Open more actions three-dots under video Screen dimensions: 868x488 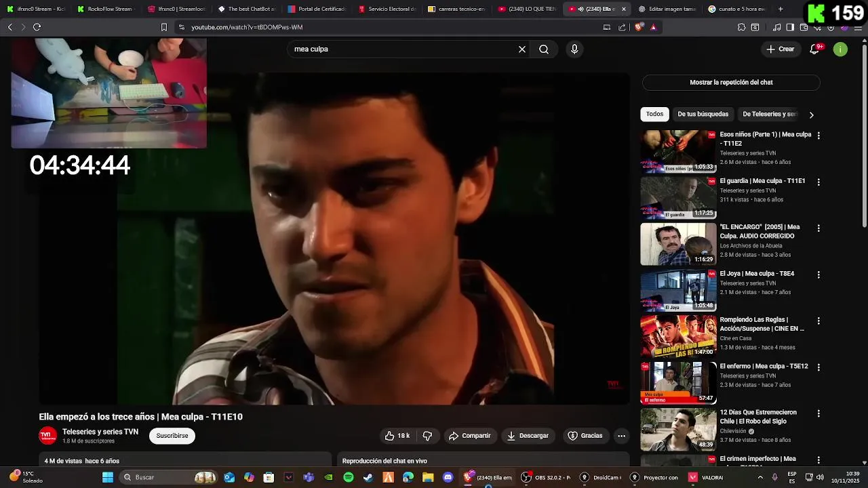point(621,436)
